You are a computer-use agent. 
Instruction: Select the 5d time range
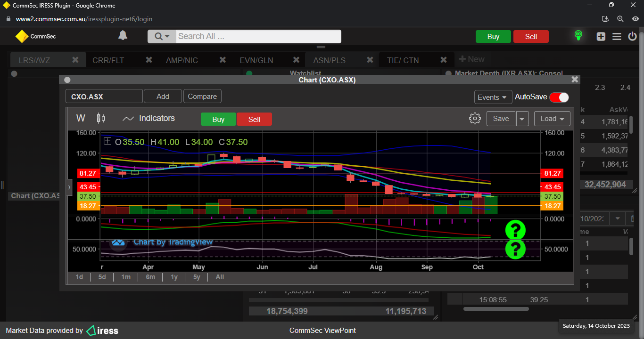tap(102, 277)
